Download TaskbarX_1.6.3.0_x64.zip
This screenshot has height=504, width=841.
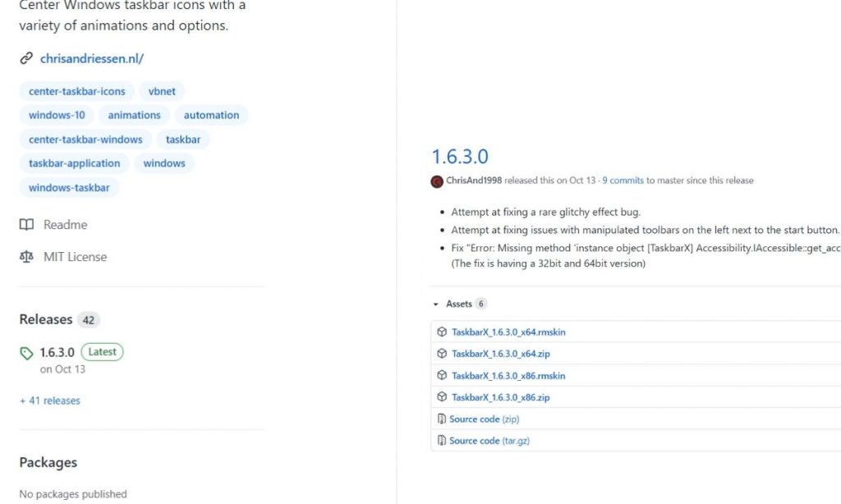click(500, 354)
